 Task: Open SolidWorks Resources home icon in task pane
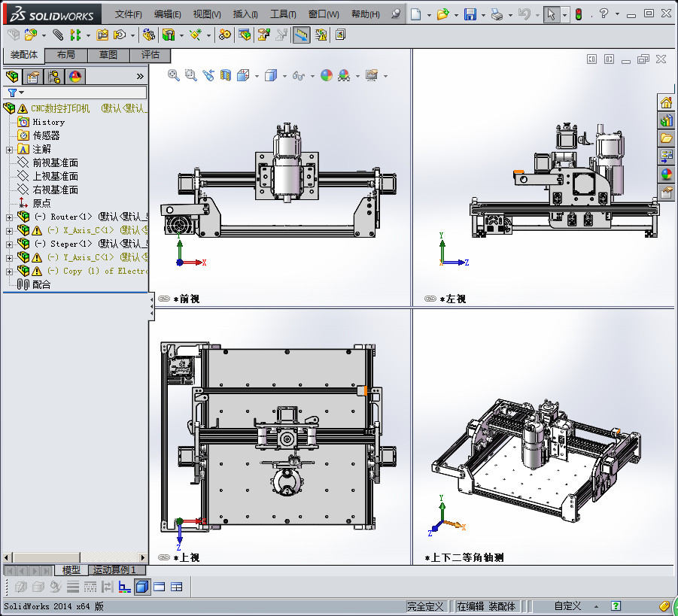[x=666, y=102]
